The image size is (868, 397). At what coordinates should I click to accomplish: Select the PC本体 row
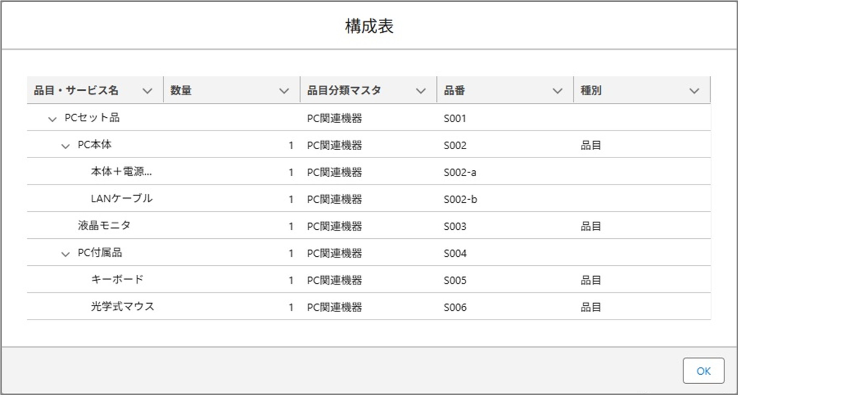tap(95, 145)
